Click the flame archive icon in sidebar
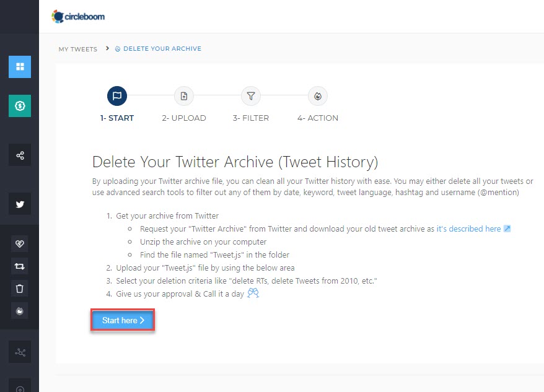This screenshot has height=392, width=544. pyautogui.click(x=20, y=311)
